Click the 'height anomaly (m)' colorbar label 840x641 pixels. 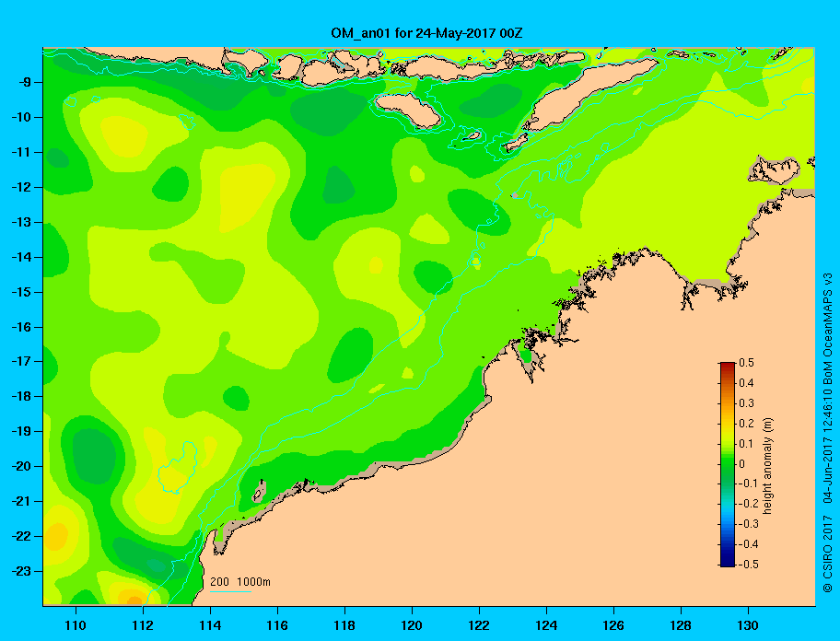coord(769,465)
